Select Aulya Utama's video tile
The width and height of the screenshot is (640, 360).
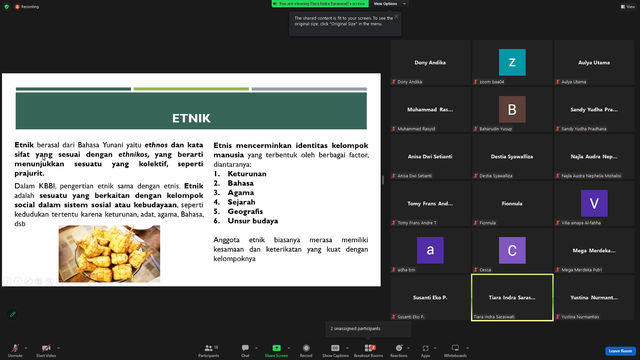594,62
